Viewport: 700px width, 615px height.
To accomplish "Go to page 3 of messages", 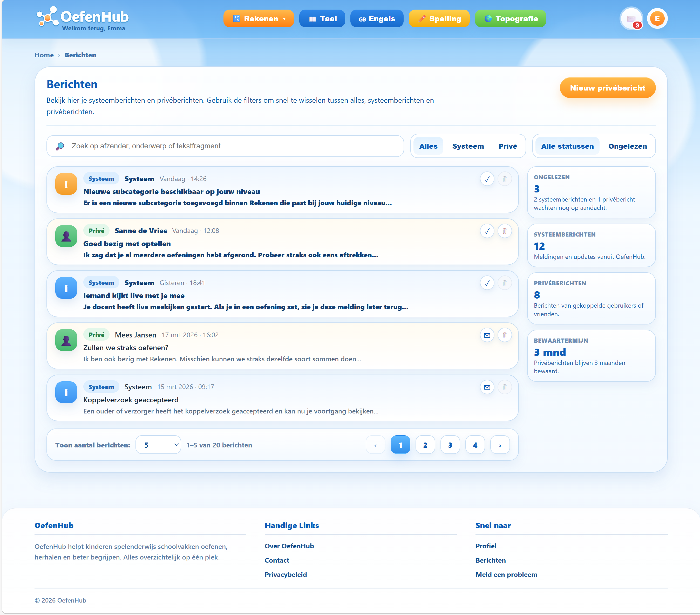I will click(450, 445).
